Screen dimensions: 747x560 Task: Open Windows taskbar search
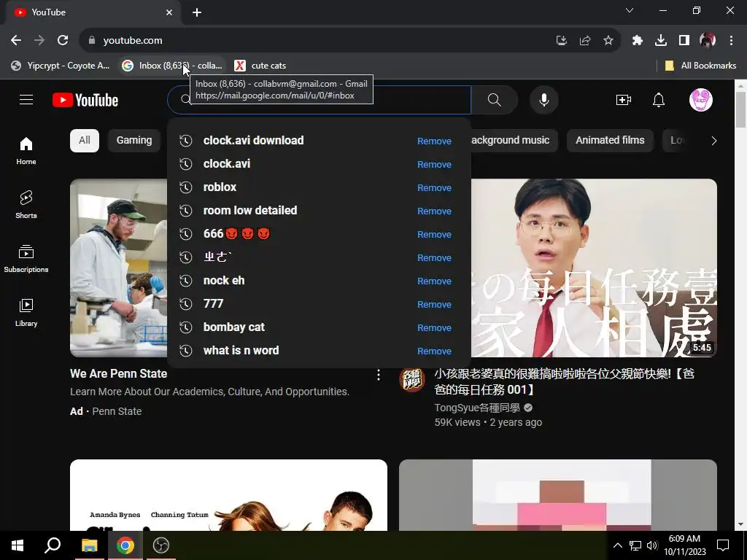[x=53, y=545]
